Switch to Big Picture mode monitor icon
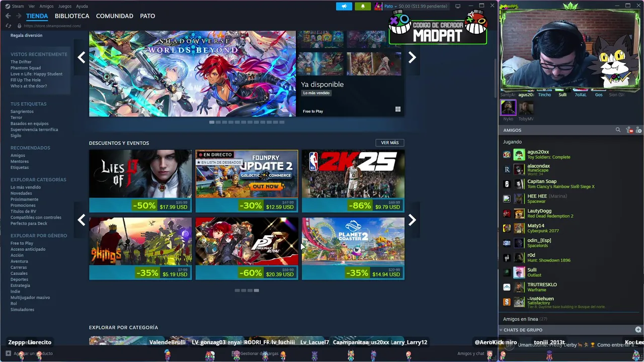644x362 pixels. point(457,6)
